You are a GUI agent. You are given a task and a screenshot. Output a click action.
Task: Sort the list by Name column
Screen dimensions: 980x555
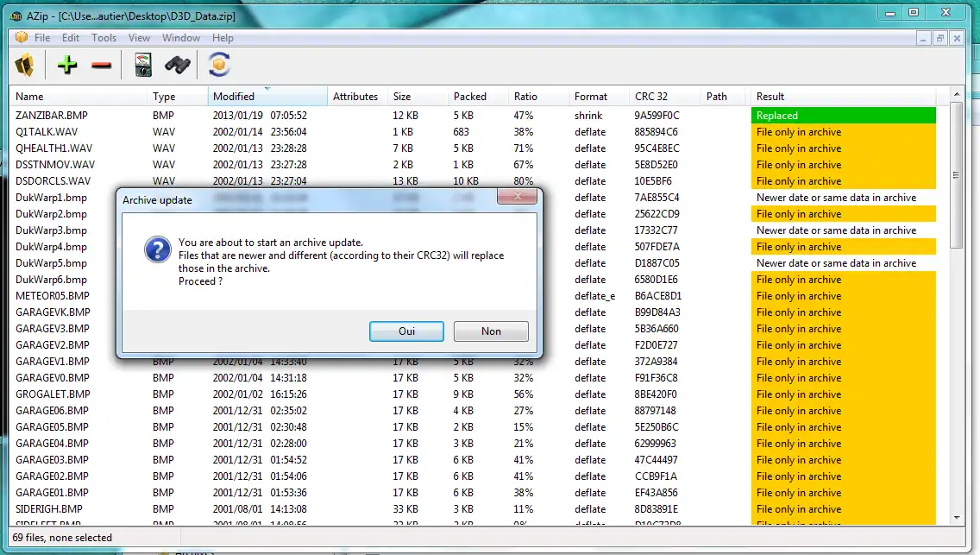coord(29,97)
